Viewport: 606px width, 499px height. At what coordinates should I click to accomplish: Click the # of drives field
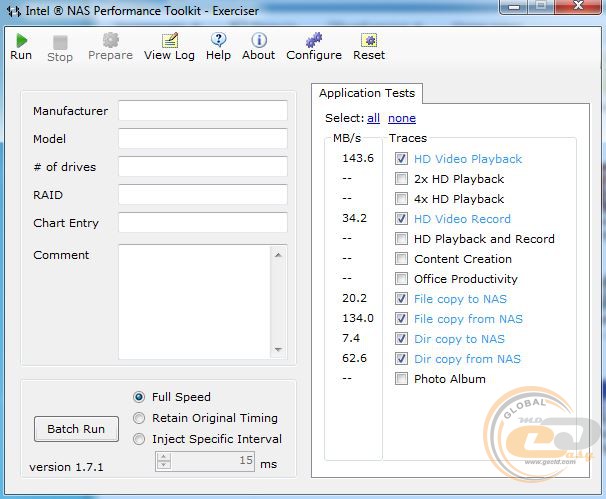point(203,167)
